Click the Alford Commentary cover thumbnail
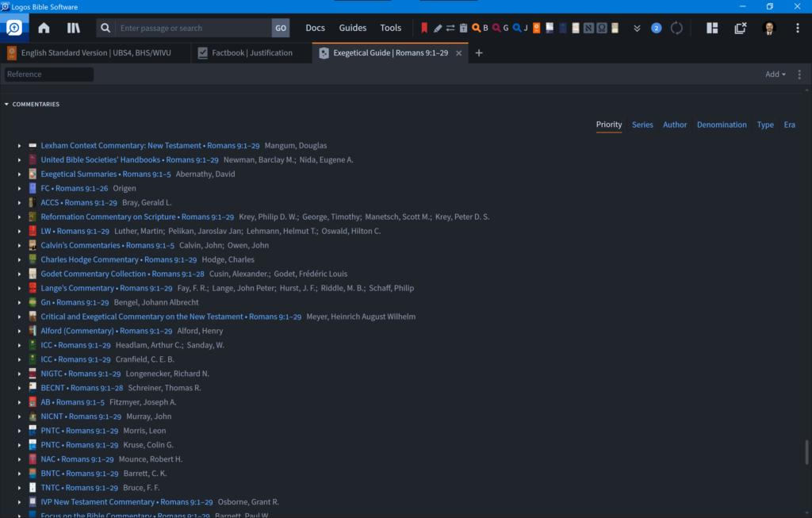 pos(33,331)
